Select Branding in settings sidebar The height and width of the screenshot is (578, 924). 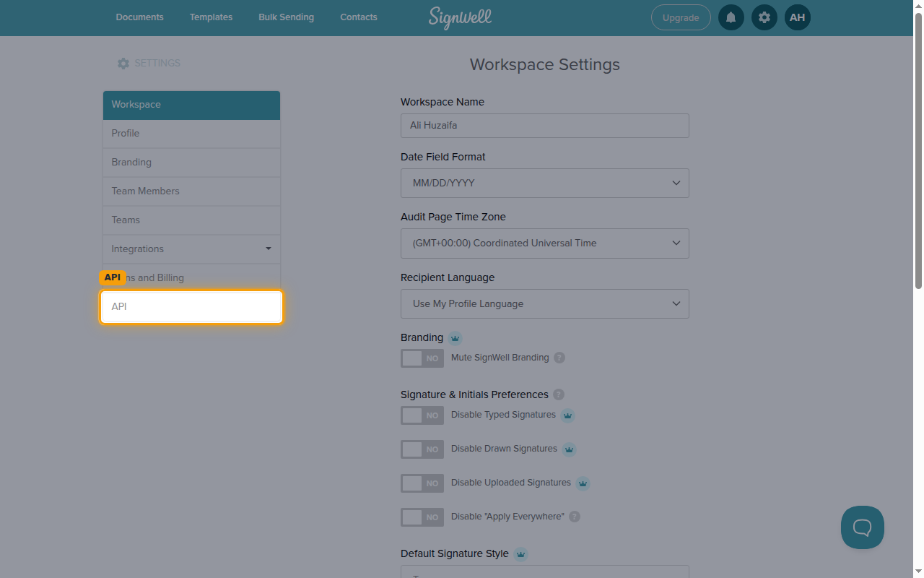[191, 163]
